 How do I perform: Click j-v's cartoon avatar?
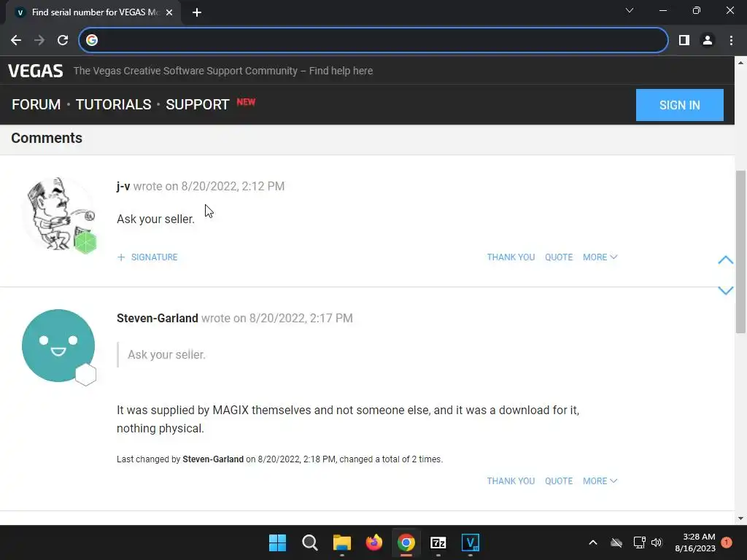(x=58, y=214)
